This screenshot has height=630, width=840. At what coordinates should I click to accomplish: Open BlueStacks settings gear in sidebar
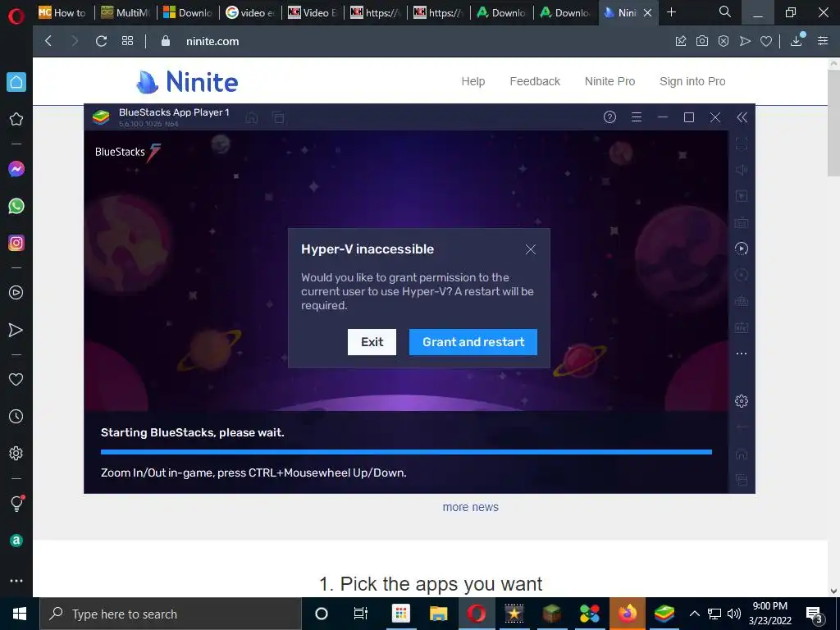(x=742, y=400)
